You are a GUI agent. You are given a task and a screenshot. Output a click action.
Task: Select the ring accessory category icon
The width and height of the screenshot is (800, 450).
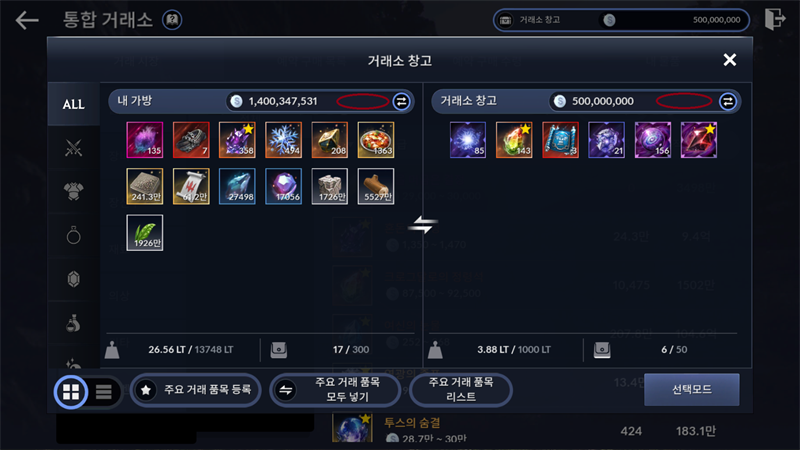[73, 235]
